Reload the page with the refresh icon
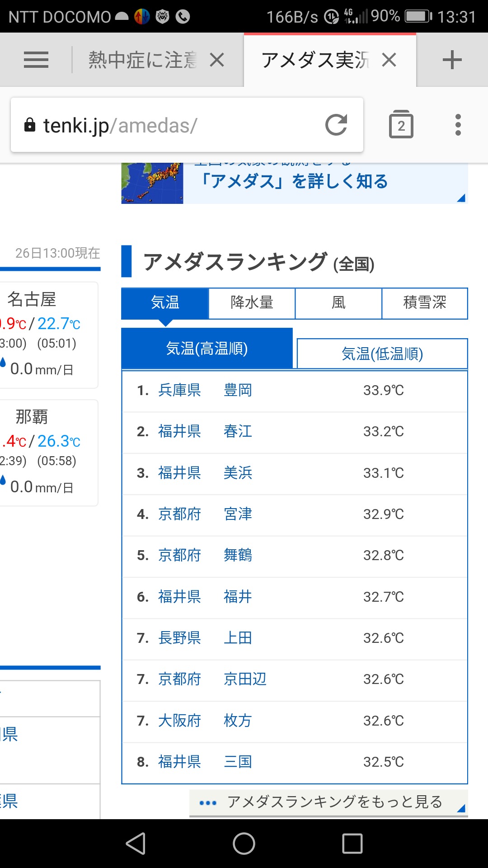Screen dimensions: 488x868 [336, 125]
